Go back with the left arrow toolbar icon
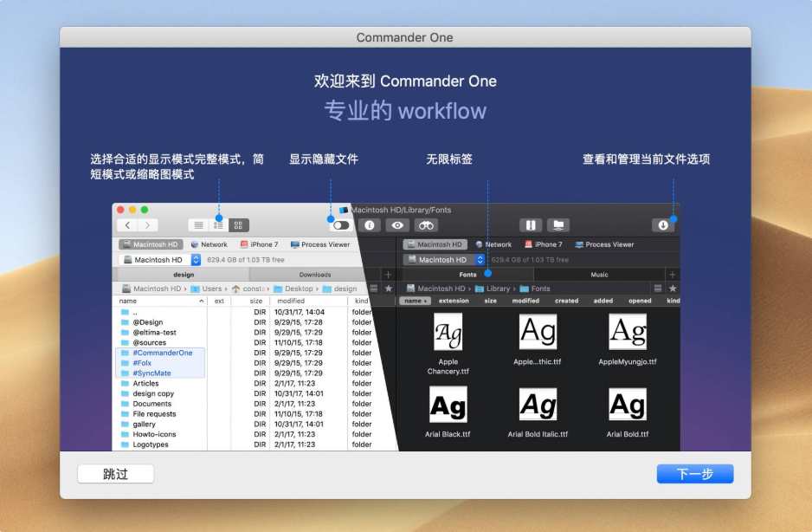 click(x=127, y=225)
